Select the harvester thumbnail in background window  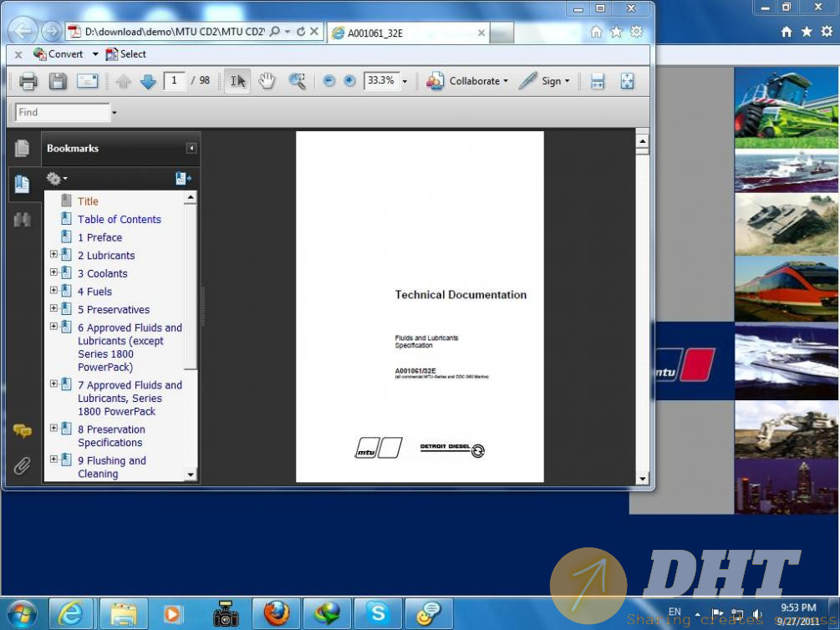pyautogui.click(x=786, y=108)
